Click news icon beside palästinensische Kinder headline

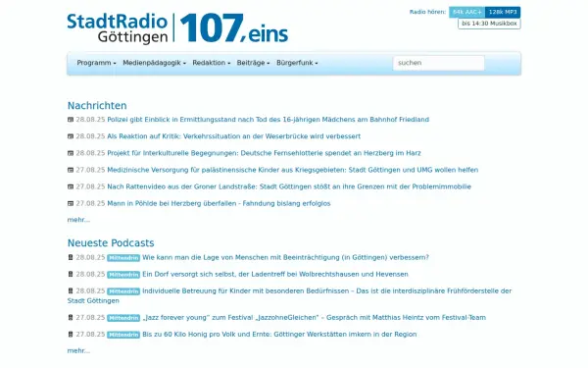(71, 170)
